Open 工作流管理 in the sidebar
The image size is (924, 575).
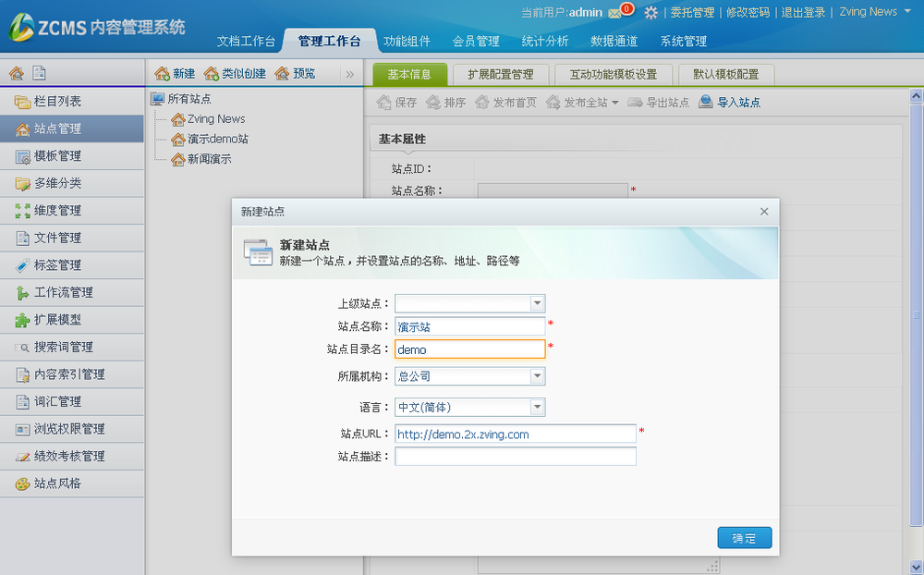click(x=58, y=292)
